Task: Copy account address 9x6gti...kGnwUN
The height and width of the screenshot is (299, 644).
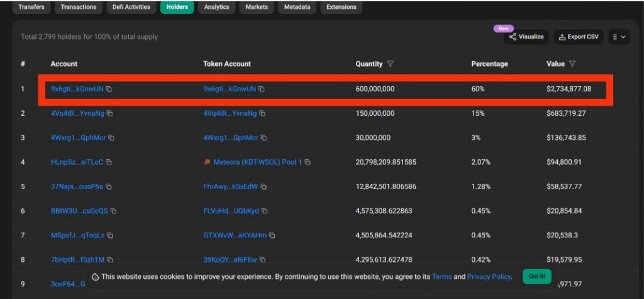Action: pos(109,89)
